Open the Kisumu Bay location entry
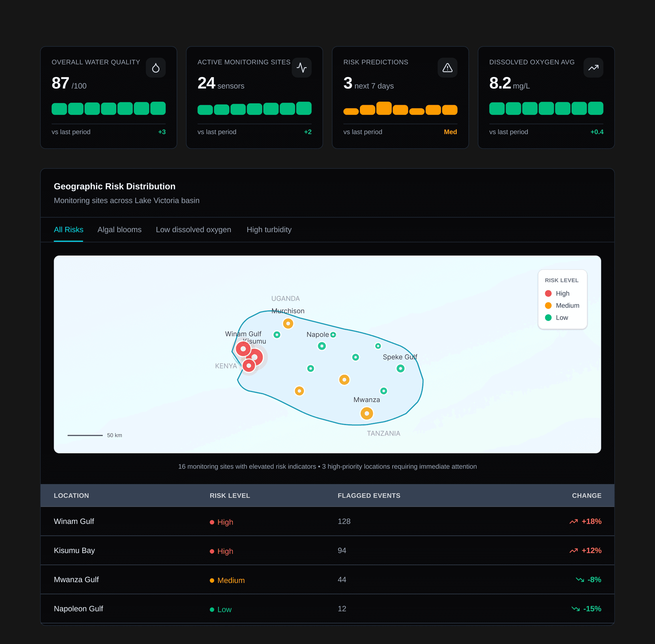655x644 pixels. click(x=74, y=551)
